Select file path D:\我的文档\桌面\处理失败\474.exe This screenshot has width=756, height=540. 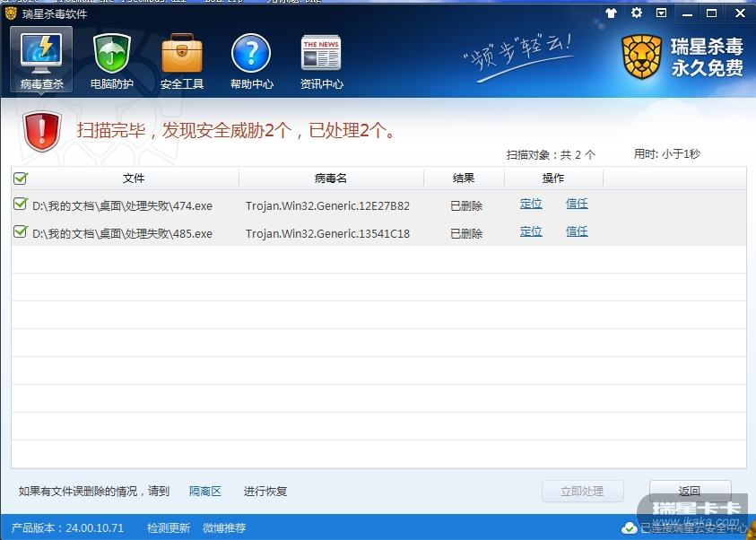[122, 206]
